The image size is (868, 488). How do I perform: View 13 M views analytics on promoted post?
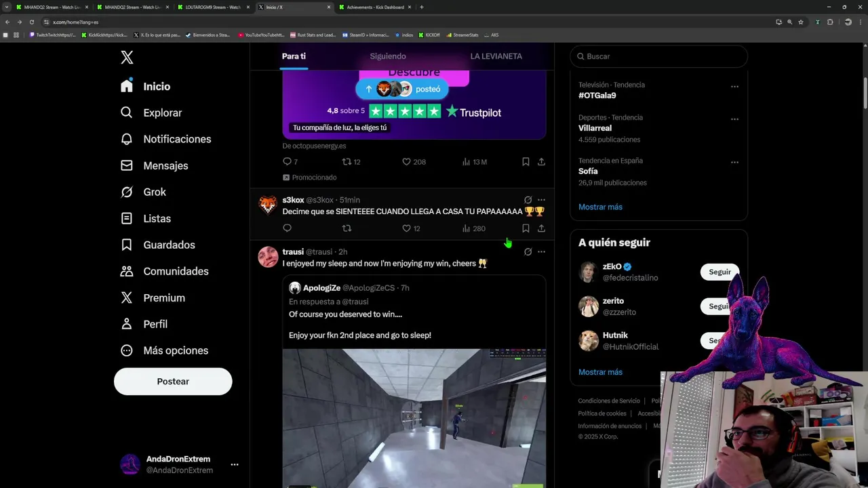point(474,161)
